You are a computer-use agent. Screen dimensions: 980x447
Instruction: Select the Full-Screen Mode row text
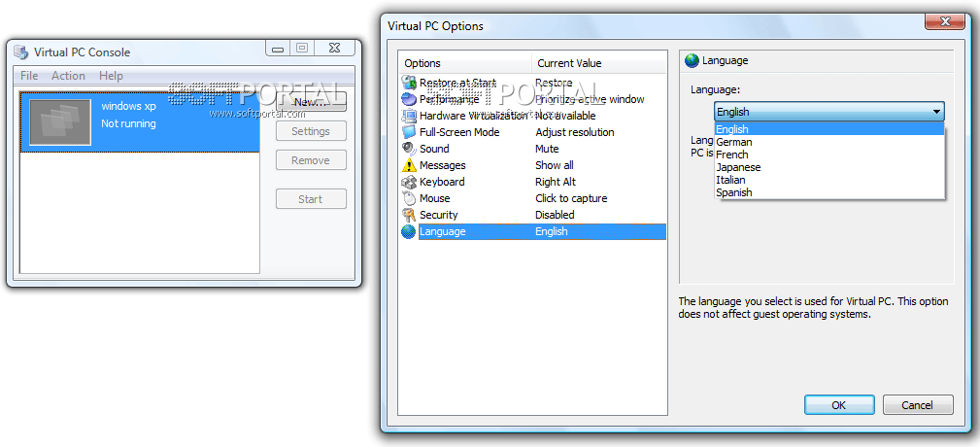[x=459, y=132]
